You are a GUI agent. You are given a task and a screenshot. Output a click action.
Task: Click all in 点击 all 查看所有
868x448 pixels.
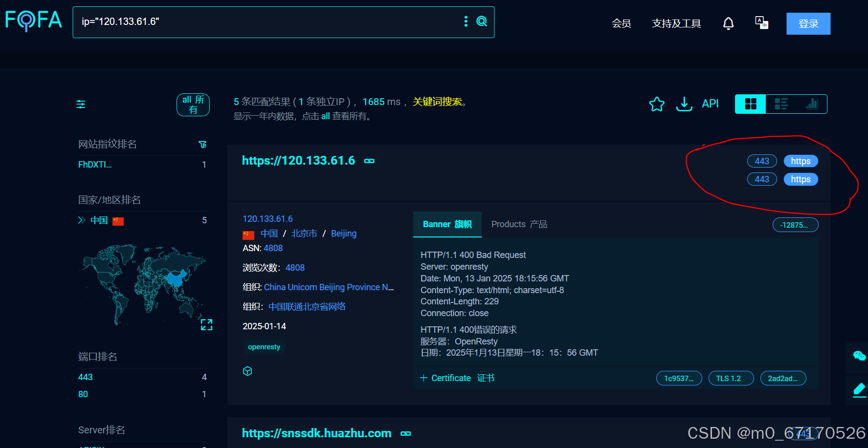coord(325,116)
